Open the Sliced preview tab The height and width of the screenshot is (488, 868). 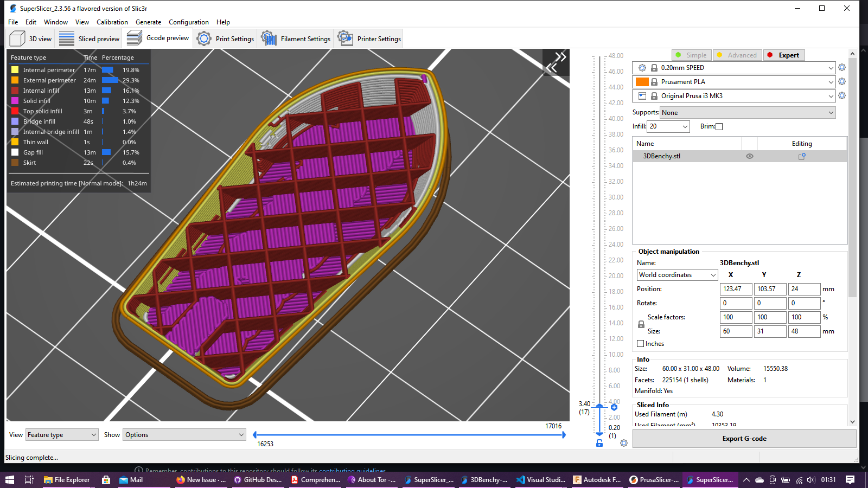click(x=90, y=38)
